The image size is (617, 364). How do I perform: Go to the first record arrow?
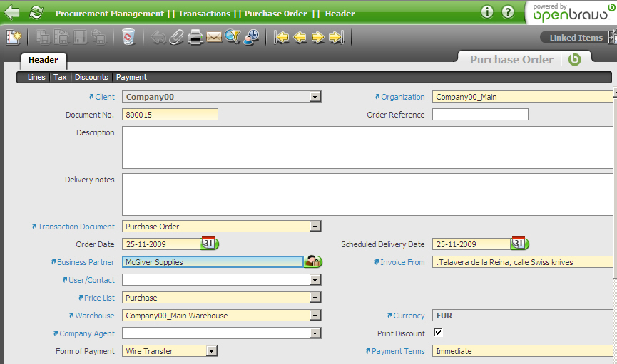tap(281, 37)
